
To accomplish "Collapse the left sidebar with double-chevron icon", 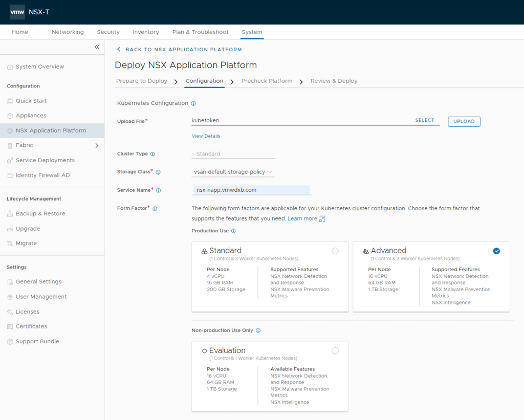I will [97, 47].
